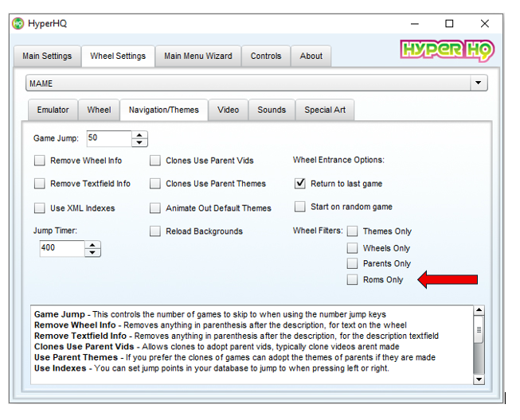Check Clones Use Parent Themes

(154, 184)
